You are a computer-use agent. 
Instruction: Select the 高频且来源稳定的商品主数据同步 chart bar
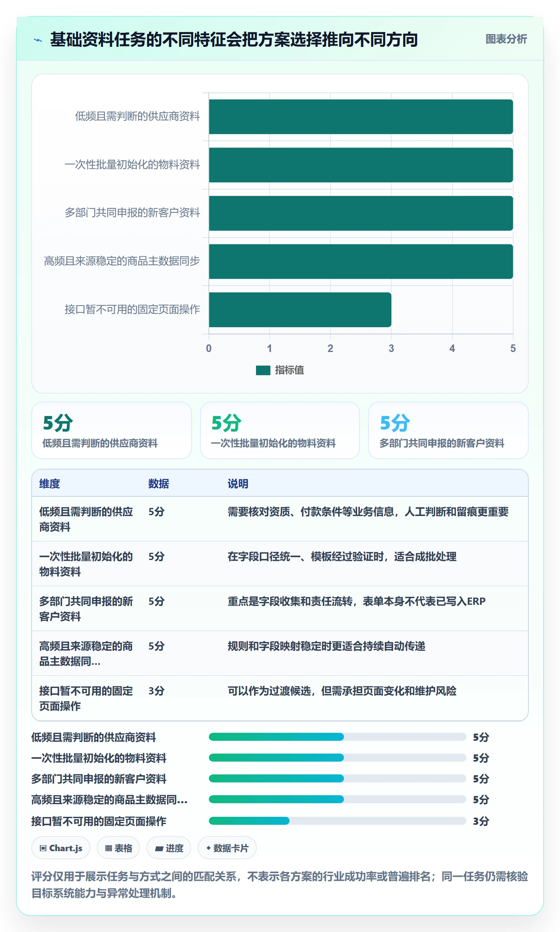click(x=361, y=262)
